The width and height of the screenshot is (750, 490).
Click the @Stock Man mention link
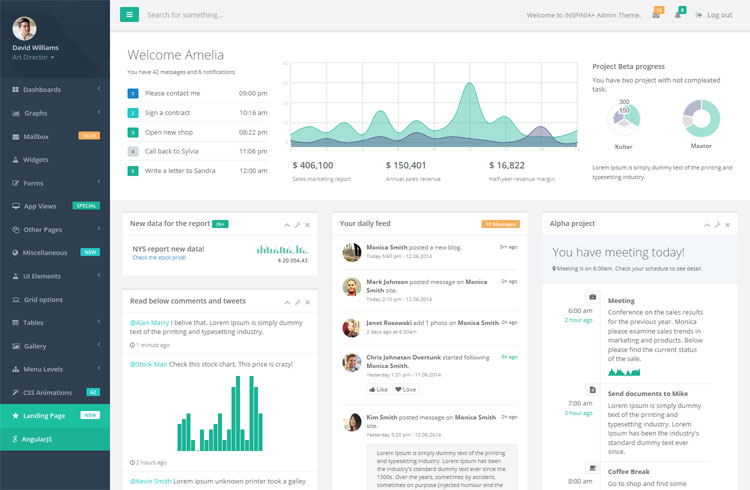(x=149, y=364)
